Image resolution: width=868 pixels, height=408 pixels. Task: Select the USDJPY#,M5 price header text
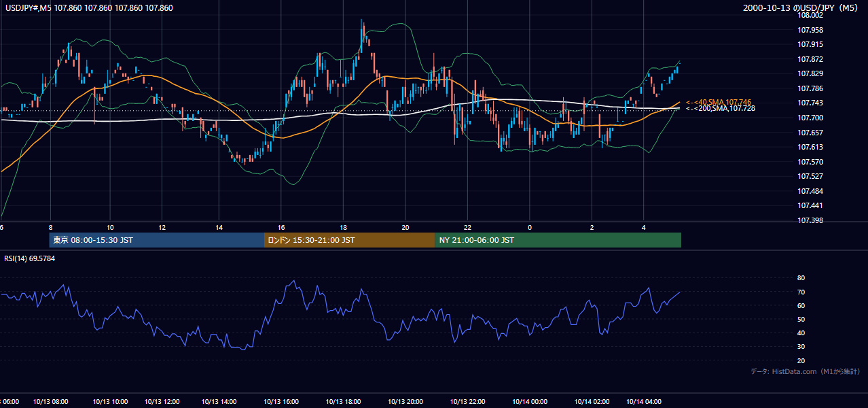89,8
